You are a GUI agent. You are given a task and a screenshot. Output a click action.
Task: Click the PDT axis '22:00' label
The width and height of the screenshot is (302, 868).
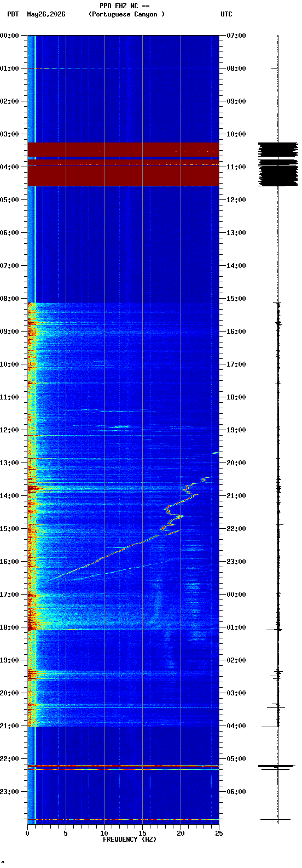pyautogui.click(x=9, y=759)
